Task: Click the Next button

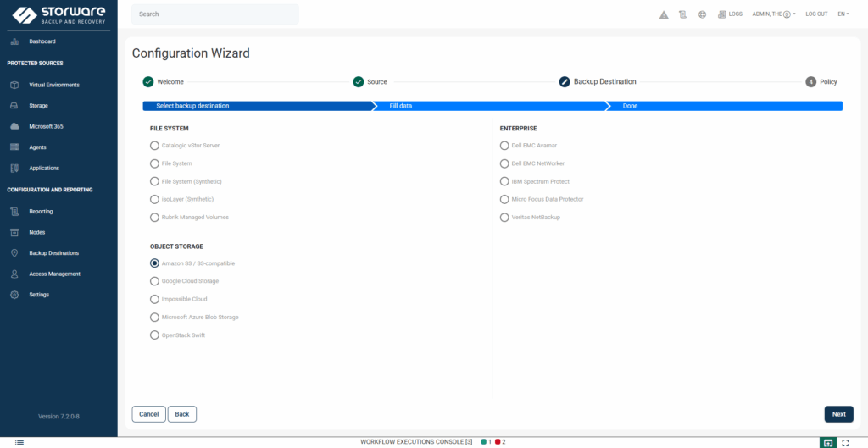Action: [x=838, y=414]
